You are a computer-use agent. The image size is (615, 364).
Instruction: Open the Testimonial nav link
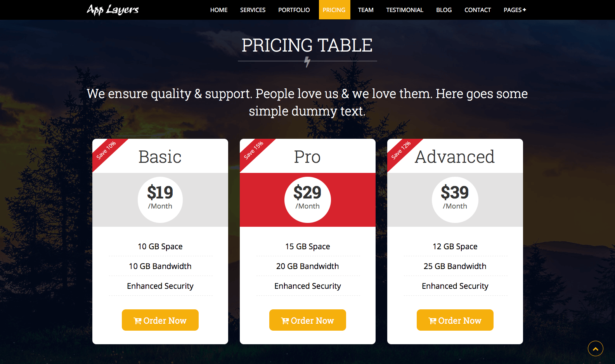[x=405, y=10]
